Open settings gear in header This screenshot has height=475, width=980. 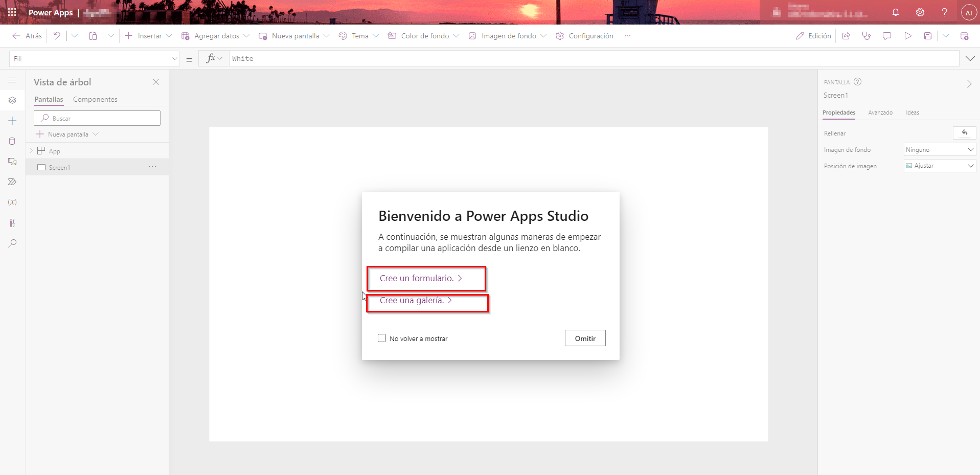920,12
